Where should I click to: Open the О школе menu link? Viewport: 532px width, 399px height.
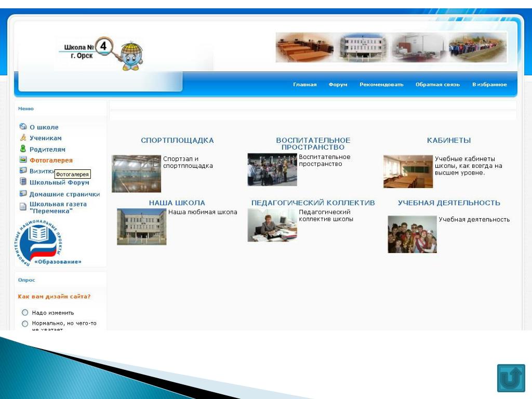[x=44, y=127]
